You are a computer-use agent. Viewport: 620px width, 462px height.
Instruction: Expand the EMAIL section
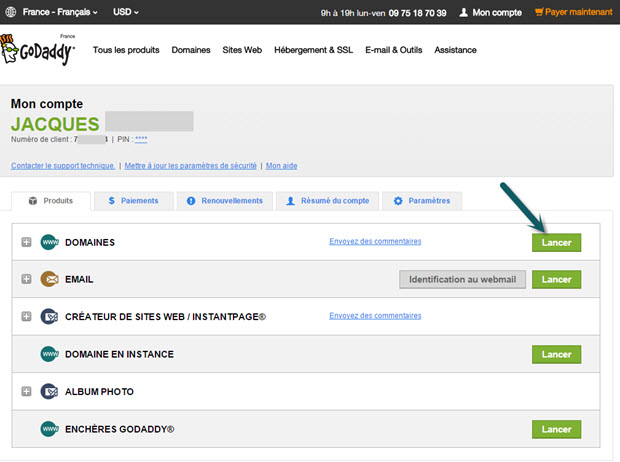pyautogui.click(x=26, y=279)
